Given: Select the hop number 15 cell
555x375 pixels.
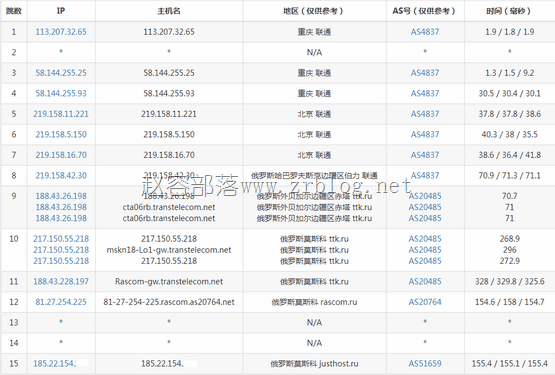Looking at the screenshot, I should (x=14, y=364).
